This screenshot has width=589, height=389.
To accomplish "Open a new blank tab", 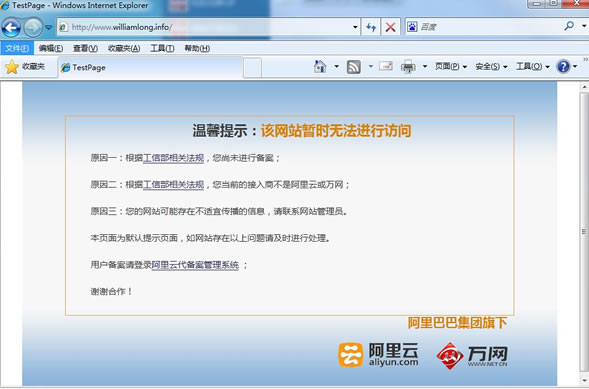I will pyautogui.click(x=252, y=68).
